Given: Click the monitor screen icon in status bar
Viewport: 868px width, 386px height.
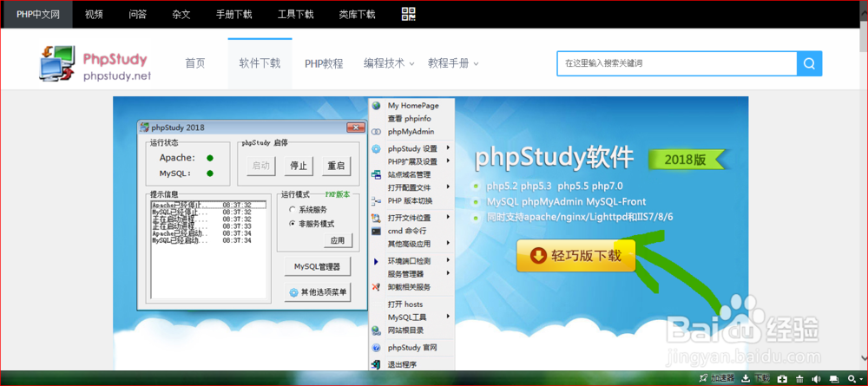Looking at the screenshot, I should coord(833,379).
